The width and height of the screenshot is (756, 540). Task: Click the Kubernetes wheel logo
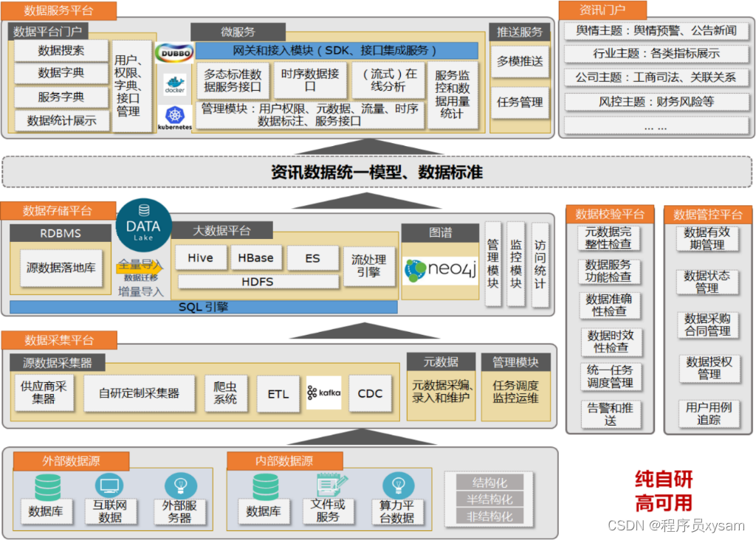coord(174,118)
